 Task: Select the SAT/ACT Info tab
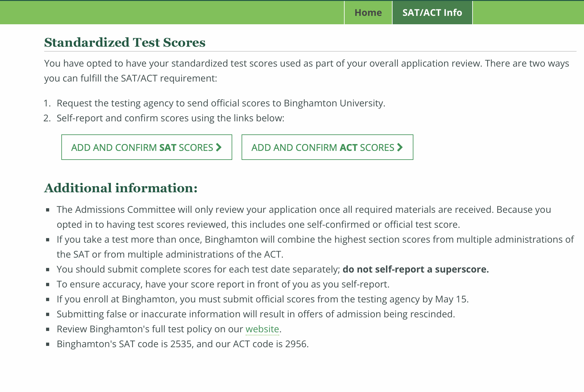[x=432, y=12]
